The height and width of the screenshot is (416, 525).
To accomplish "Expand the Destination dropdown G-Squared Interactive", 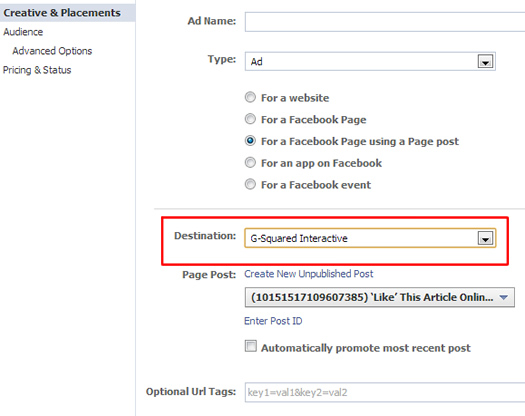I will [370, 238].
